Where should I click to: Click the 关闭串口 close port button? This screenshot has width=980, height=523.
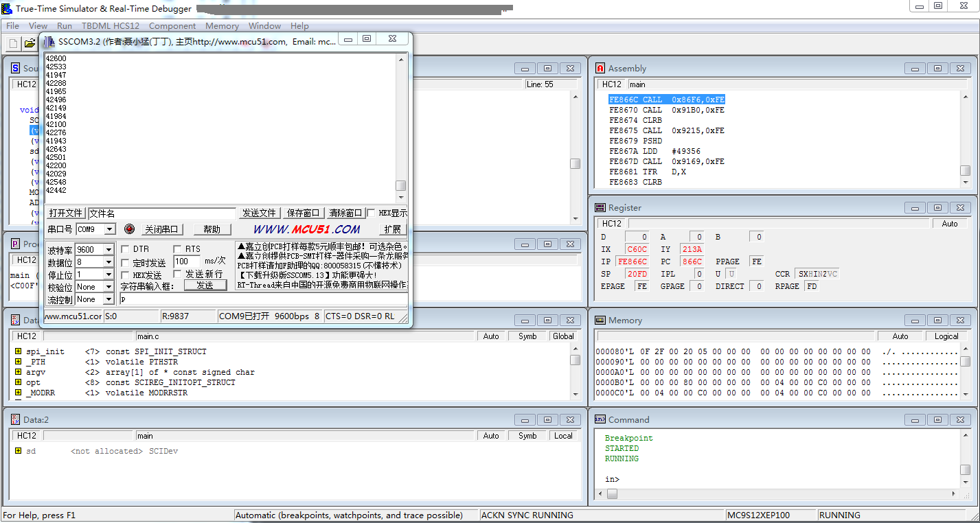coord(161,229)
